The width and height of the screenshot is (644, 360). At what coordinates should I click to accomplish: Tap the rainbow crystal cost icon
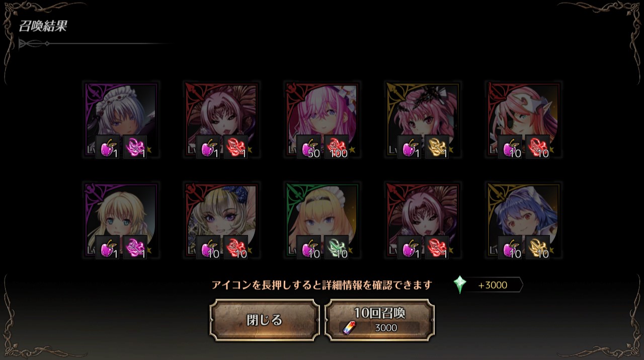[x=349, y=328]
